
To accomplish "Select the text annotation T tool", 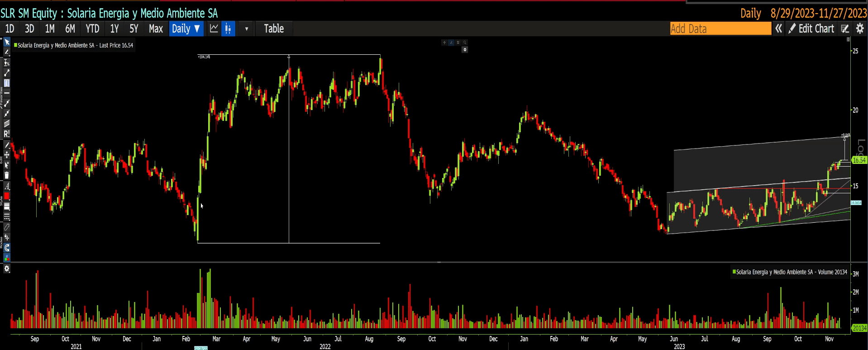I will [7, 83].
